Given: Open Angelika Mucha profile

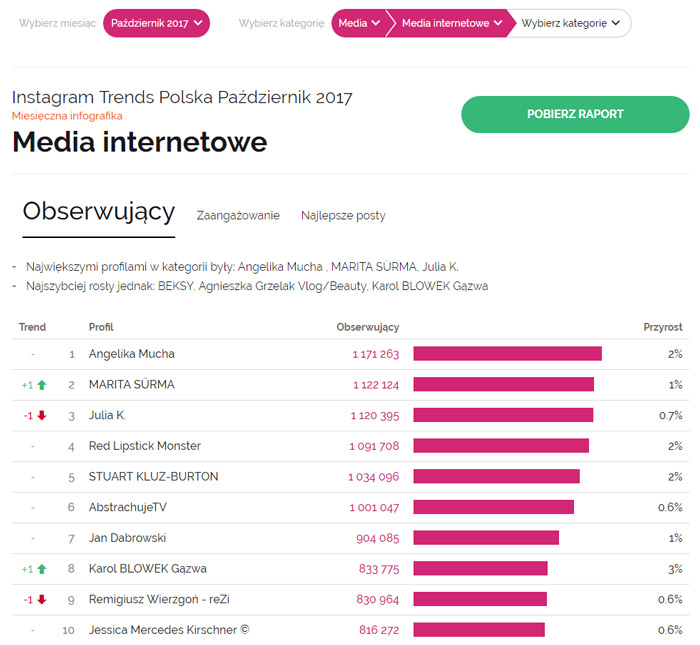Looking at the screenshot, I should (x=132, y=354).
